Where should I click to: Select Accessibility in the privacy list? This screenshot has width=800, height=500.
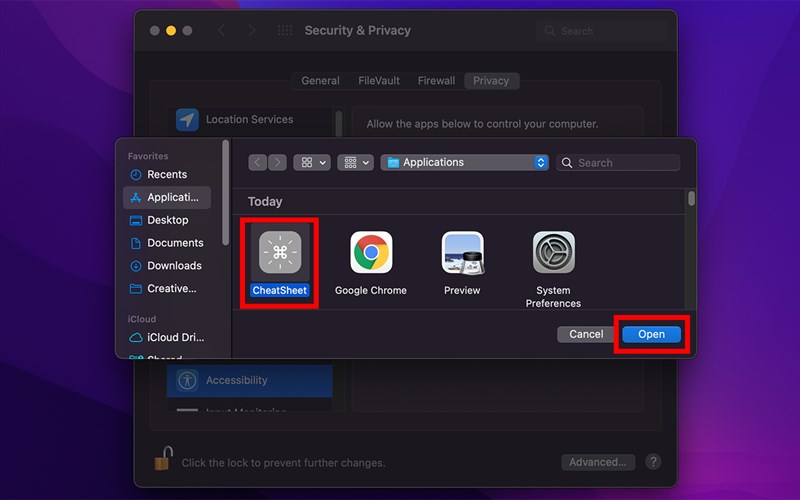(249, 380)
